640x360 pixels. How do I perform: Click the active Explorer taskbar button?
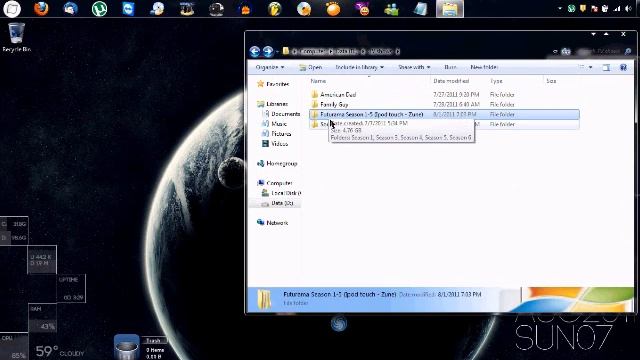(x=450, y=9)
